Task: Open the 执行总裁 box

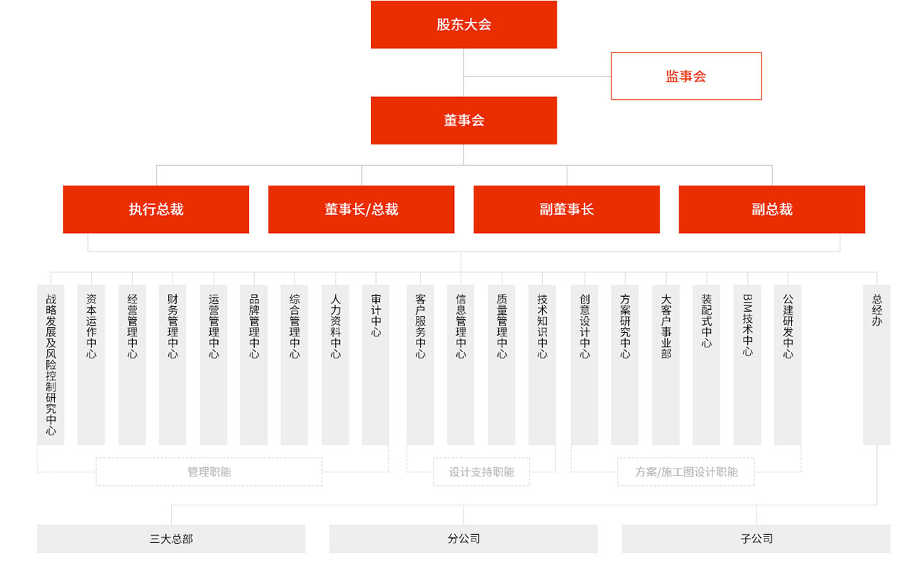Action: 156,209
